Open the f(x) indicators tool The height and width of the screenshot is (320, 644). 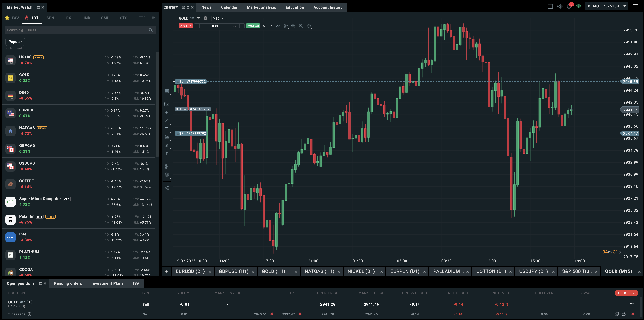166,104
